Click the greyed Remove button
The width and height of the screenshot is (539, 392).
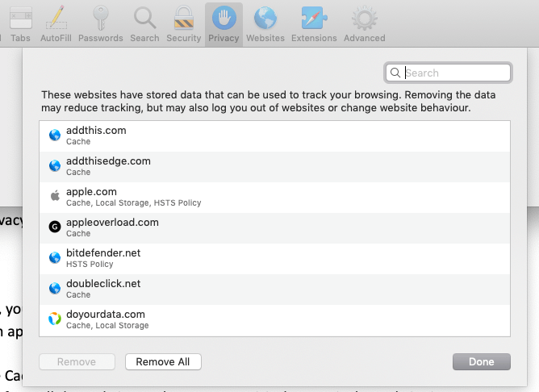77,362
